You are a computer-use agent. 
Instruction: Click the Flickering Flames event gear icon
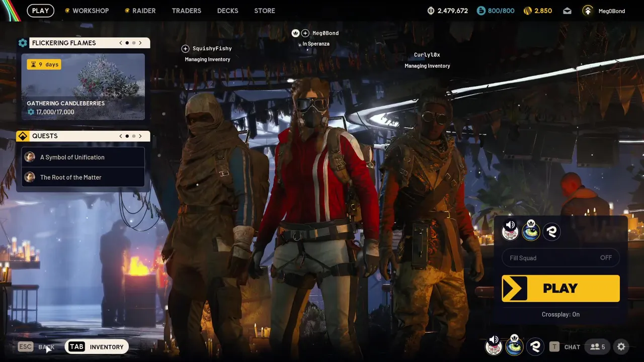[23, 43]
